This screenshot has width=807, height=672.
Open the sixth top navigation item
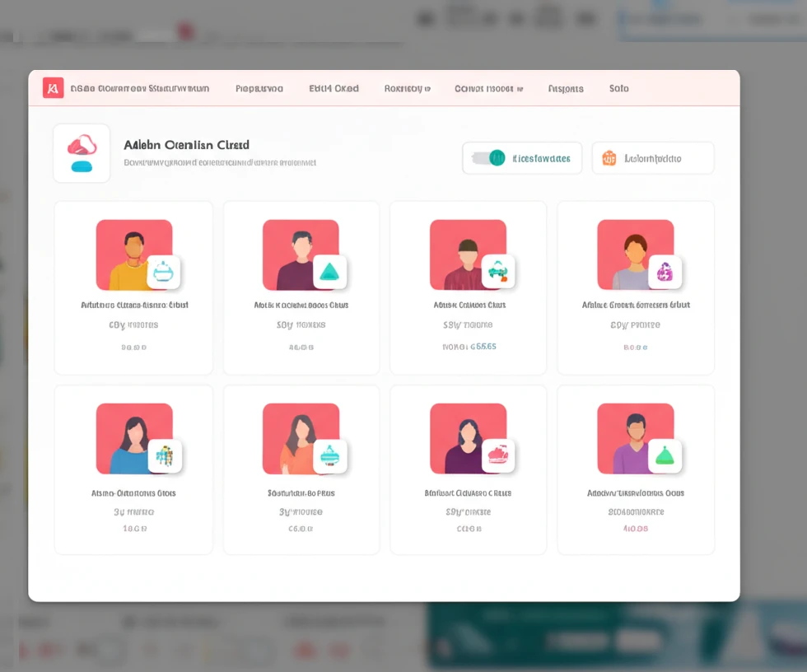pyautogui.click(x=566, y=88)
